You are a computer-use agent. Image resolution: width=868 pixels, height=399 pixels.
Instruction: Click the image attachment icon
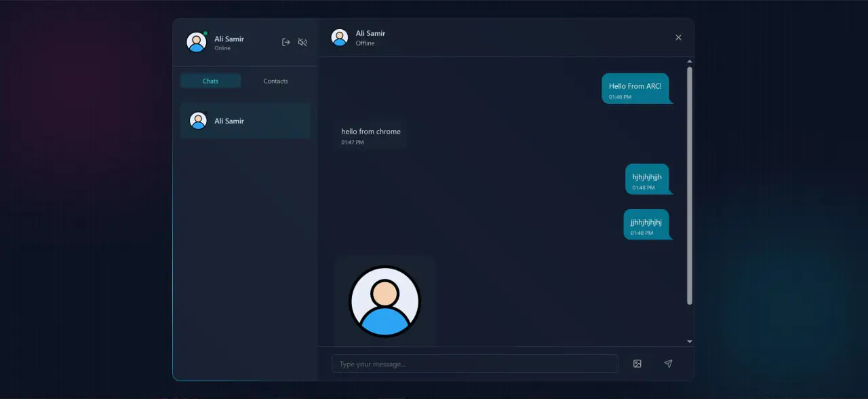[637, 364]
